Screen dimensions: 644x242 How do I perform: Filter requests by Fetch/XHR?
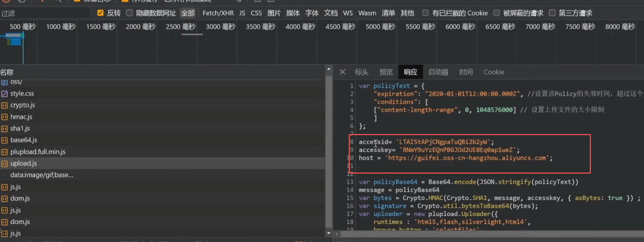pos(218,13)
